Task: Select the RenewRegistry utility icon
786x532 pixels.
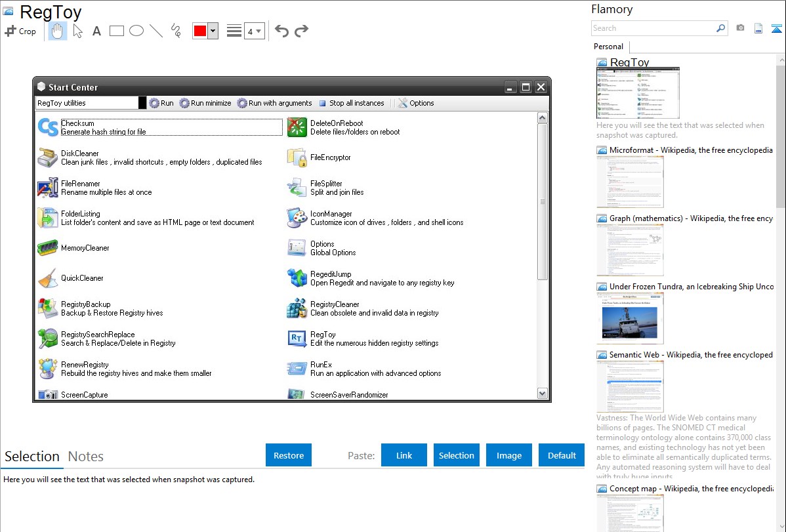Action: click(x=48, y=369)
